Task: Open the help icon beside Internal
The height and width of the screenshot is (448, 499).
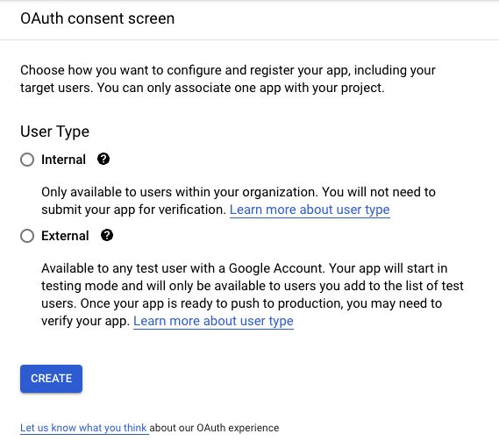Action: pos(103,159)
